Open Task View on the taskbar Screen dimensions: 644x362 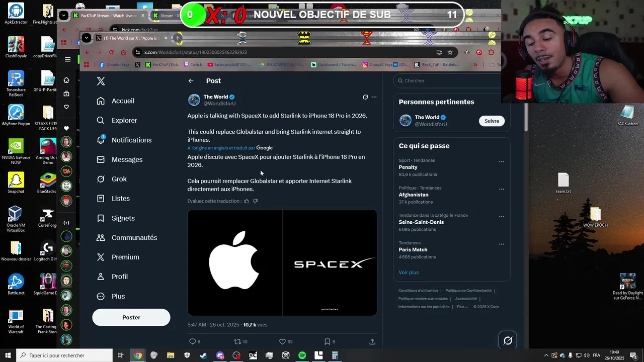[x=121, y=355]
